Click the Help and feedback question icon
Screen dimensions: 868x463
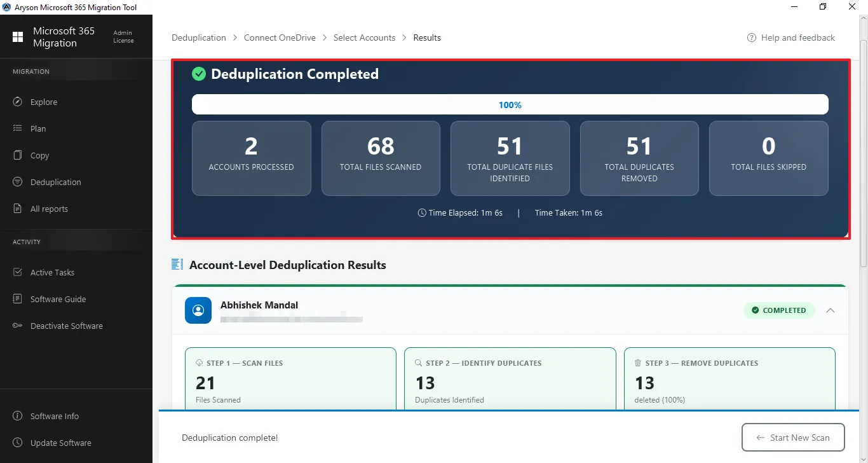(x=752, y=38)
